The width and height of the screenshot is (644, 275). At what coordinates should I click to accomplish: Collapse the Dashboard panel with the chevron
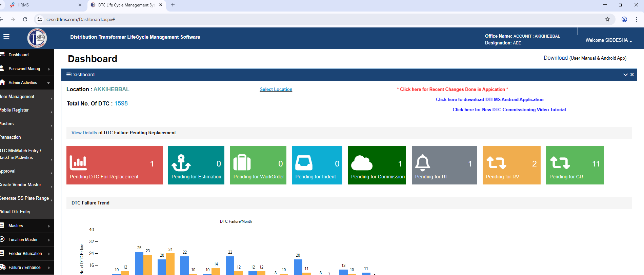click(x=625, y=75)
